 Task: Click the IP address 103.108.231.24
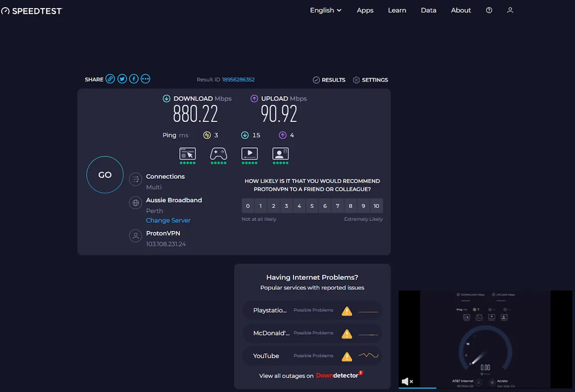[166, 244]
